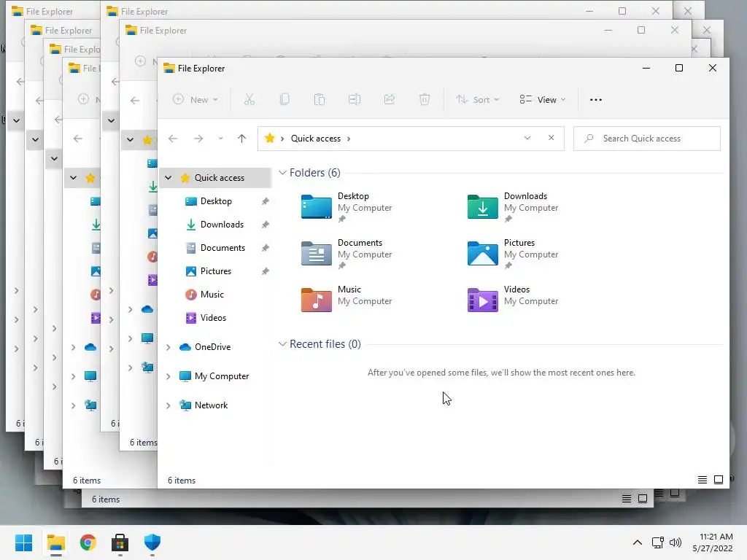Open Windows Security shield on taskbar

tap(152, 542)
